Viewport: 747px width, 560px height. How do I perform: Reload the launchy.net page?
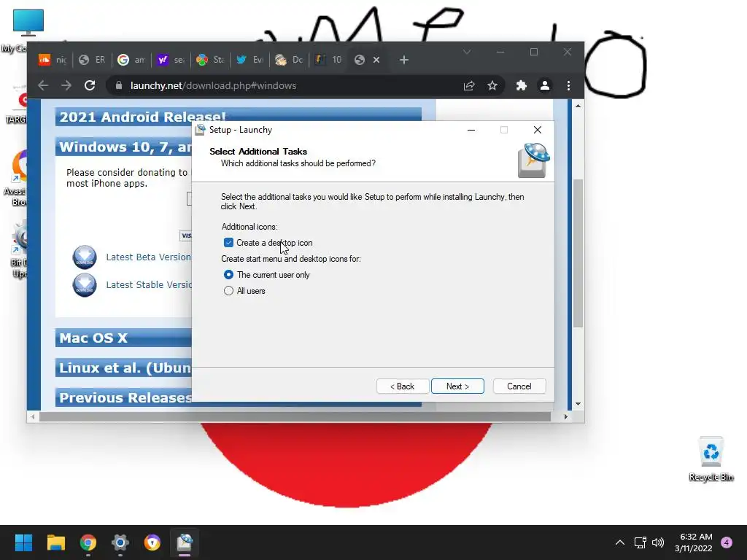click(90, 86)
